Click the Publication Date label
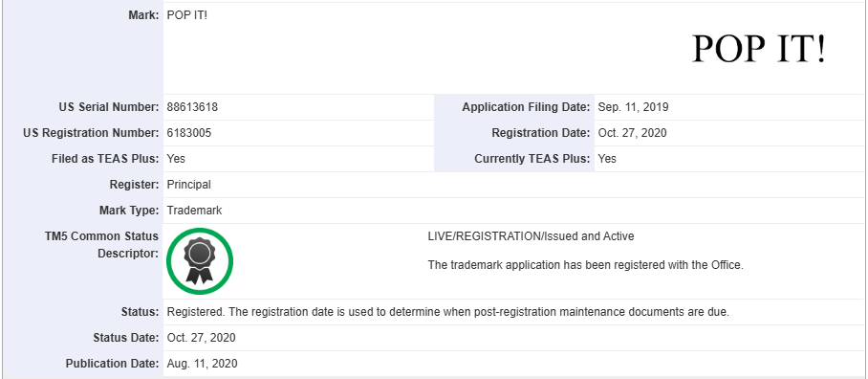 113,364
